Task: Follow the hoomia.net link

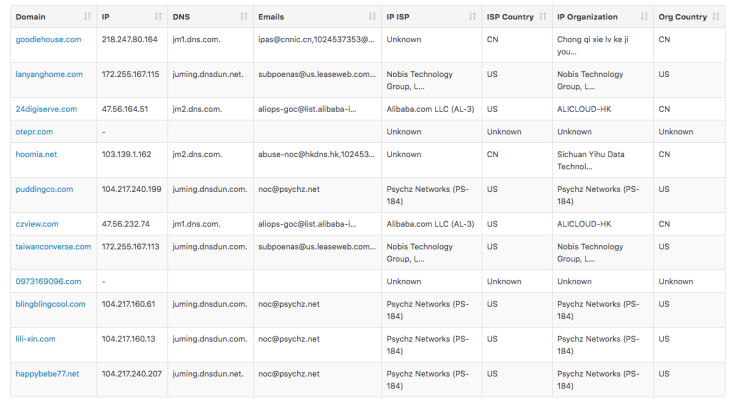Action: coord(36,154)
